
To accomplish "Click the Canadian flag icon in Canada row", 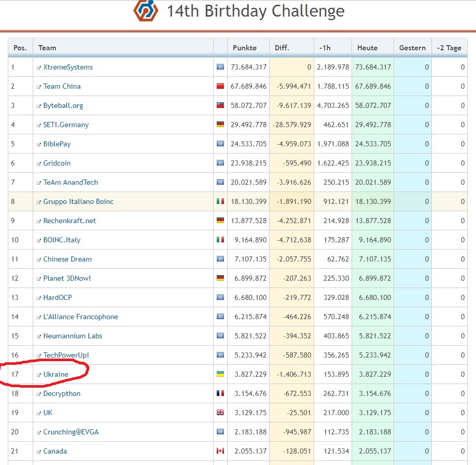I will click(220, 451).
